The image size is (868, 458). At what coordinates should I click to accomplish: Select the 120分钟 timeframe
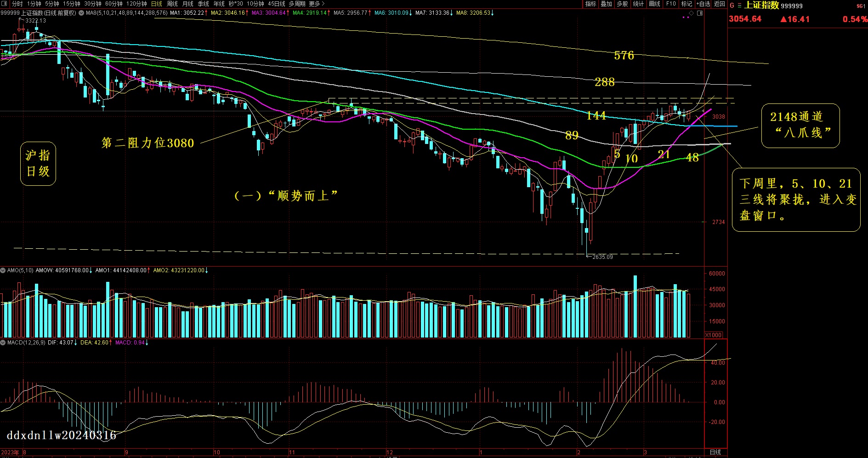(137, 4)
